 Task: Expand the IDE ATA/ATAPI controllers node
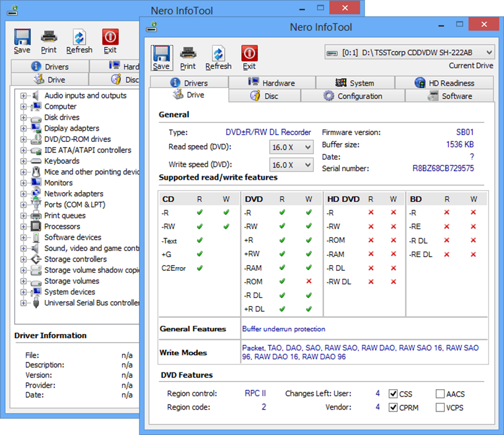pyautogui.click(x=23, y=150)
